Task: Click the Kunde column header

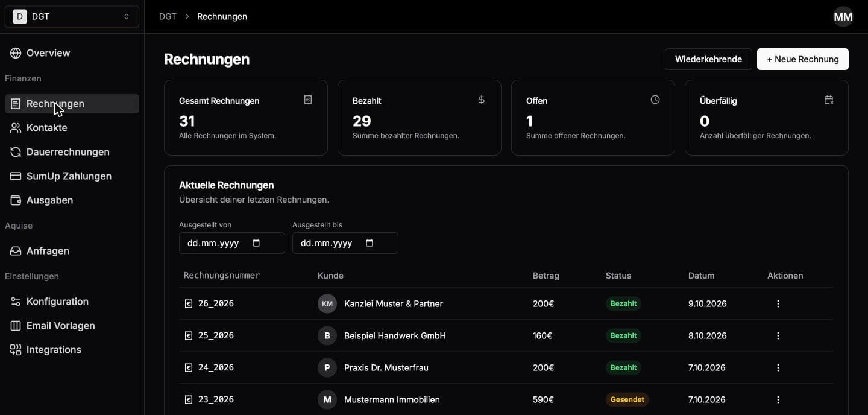Action: pyautogui.click(x=330, y=276)
